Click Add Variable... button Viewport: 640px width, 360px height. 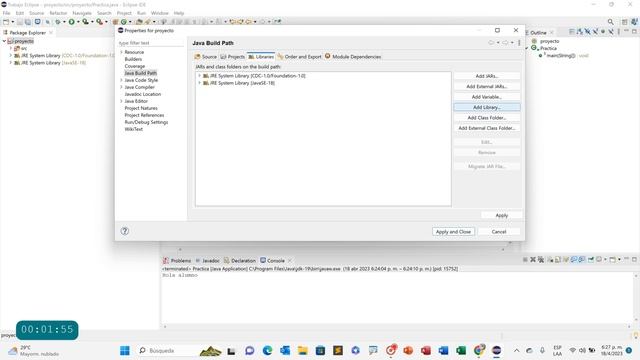[487, 97]
